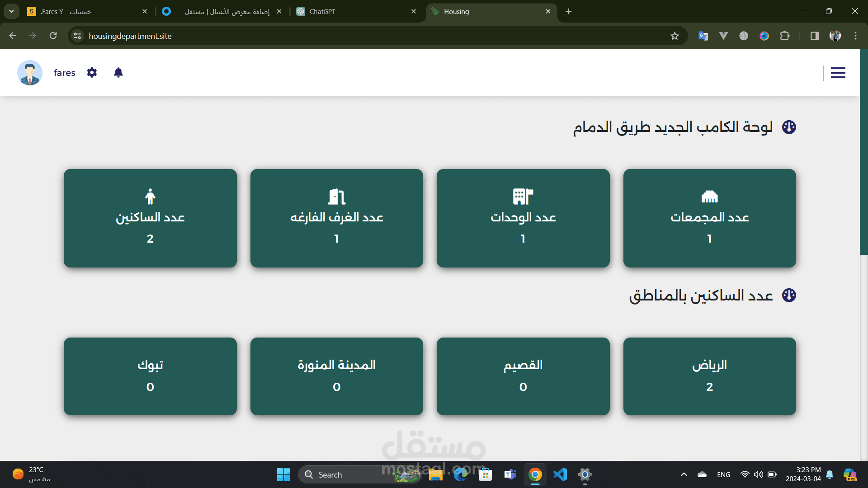This screenshot has height=488, width=868.
Task: Open the عدد الساكنين card
Action: pyautogui.click(x=150, y=218)
